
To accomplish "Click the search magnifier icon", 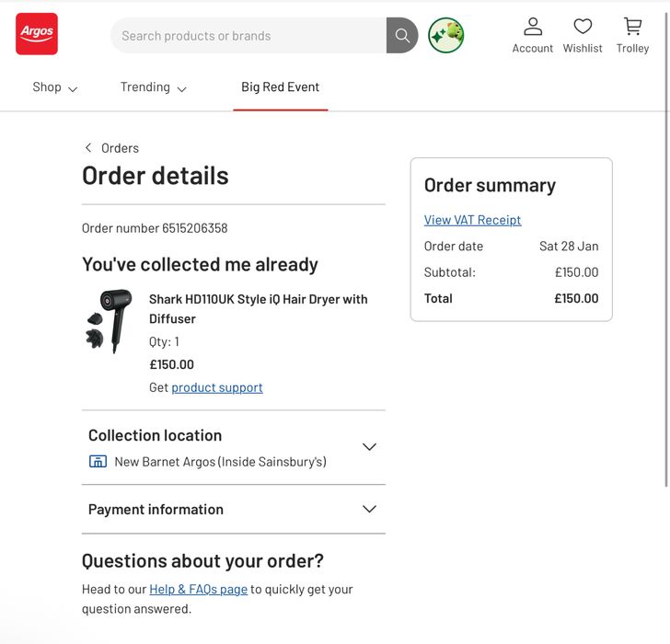I will tap(402, 36).
